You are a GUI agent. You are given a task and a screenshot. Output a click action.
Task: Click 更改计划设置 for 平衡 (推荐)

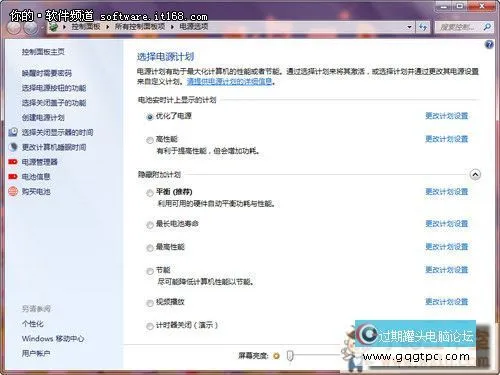[x=447, y=192]
